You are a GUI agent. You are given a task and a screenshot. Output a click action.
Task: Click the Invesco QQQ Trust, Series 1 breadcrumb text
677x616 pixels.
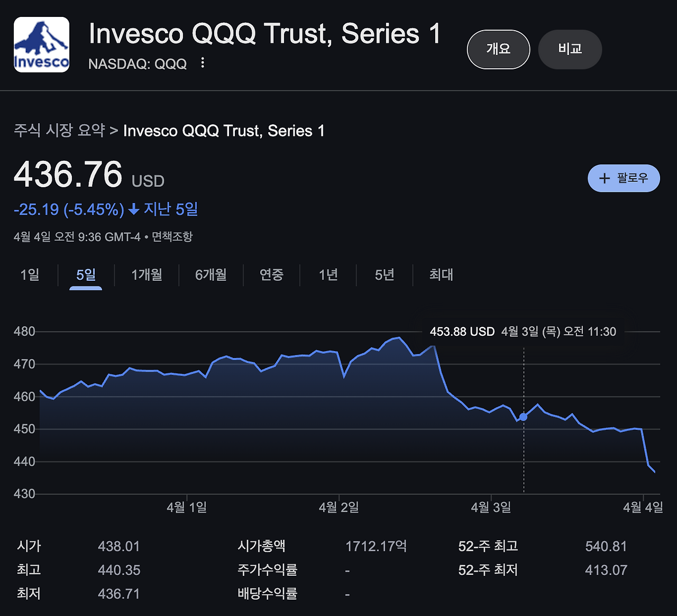tap(224, 131)
